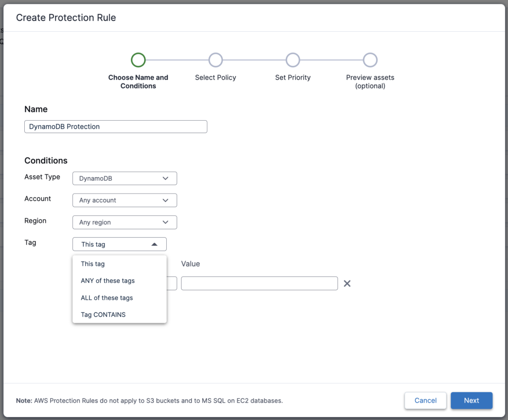Click the 'Conditions' heading
508x420 pixels.
tap(46, 160)
